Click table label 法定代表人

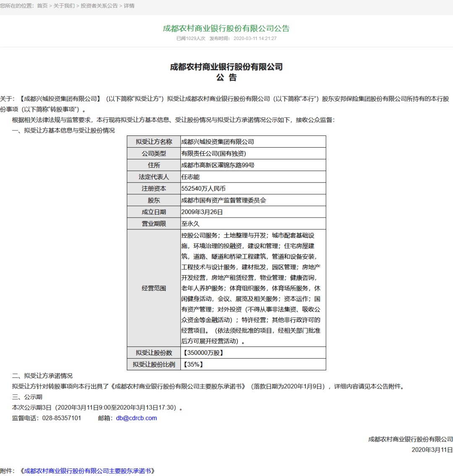point(154,177)
